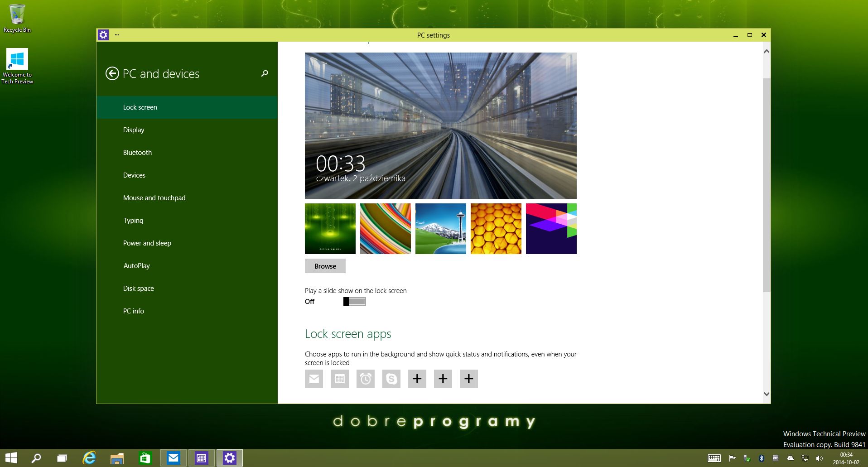
Task: Open the Action Center flag icon
Action: (x=732, y=458)
